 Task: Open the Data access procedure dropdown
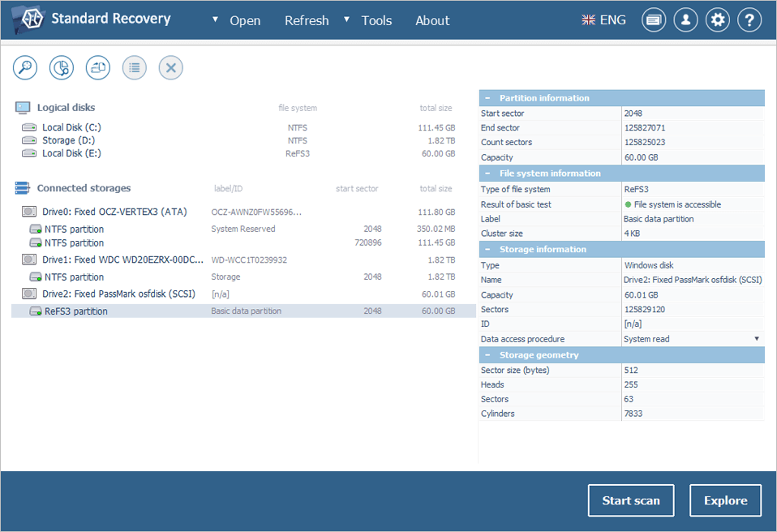(x=756, y=339)
